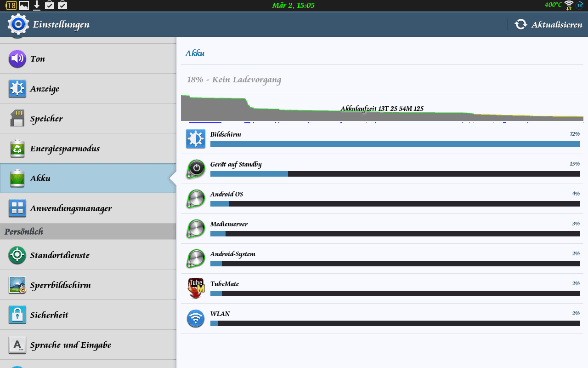The image size is (588, 368).
Task: Tap the Aktualisieren refresh icon
Action: (x=520, y=24)
